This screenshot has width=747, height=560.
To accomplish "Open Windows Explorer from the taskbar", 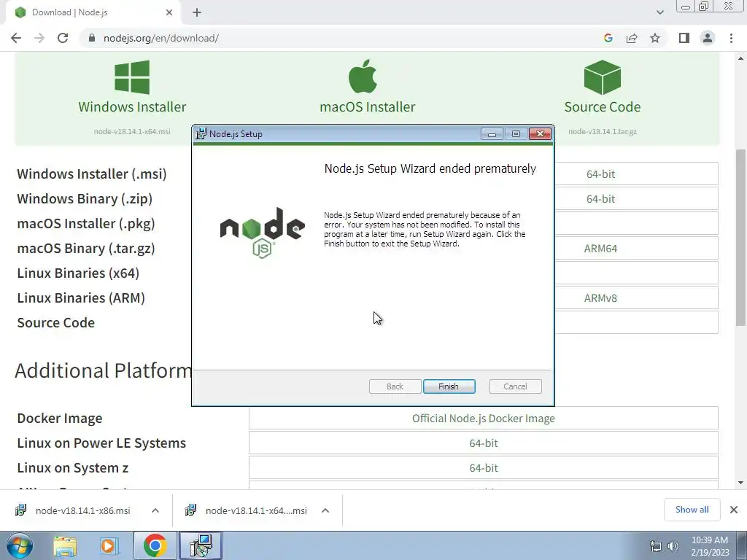I will [x=65, y=546].
